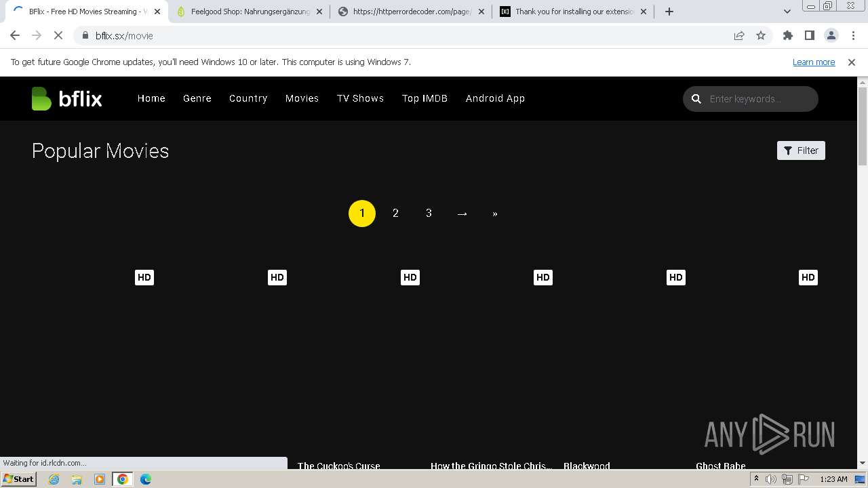Select page 1 in pagination
868x488 pixels.
(x=362, y=213)
